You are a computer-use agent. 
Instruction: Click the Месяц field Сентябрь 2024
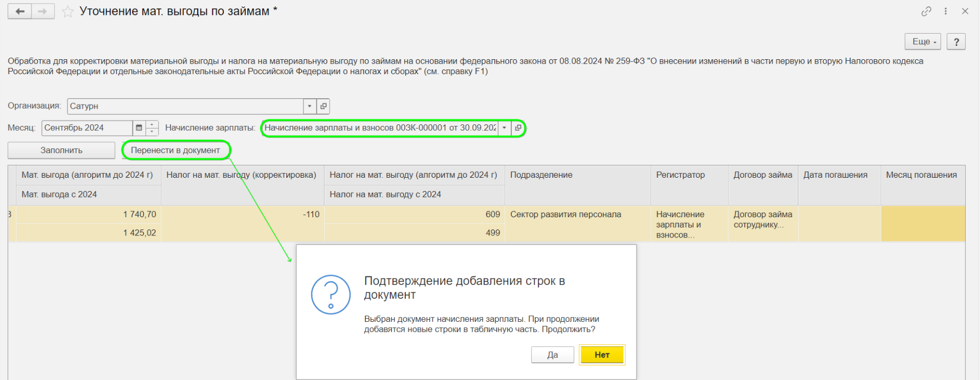tap(87, 128)
